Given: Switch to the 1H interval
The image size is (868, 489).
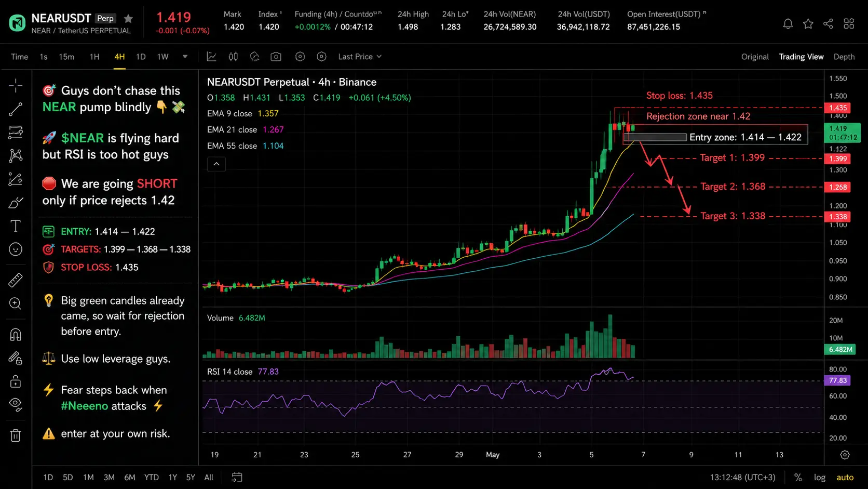Looking at the screenshot, I should pyautogui.click(x=94, y=57).
